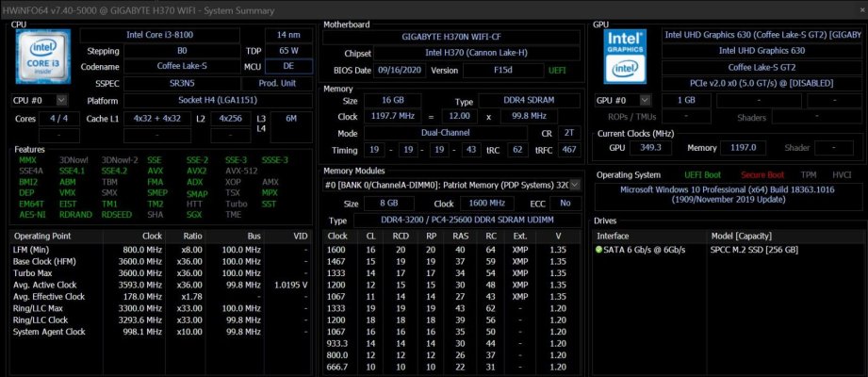This screenshot has width=868, height=377.
Task: Click the 1.0195 V VID value
Action: 291,285
